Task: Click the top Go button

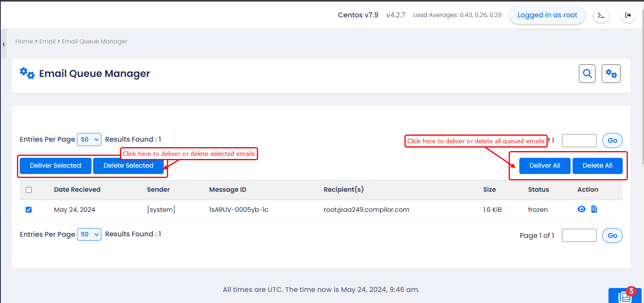Action: (x=612, y=140)
